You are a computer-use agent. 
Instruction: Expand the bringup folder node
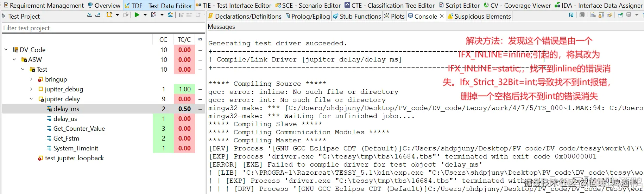(x=31, y=79)
